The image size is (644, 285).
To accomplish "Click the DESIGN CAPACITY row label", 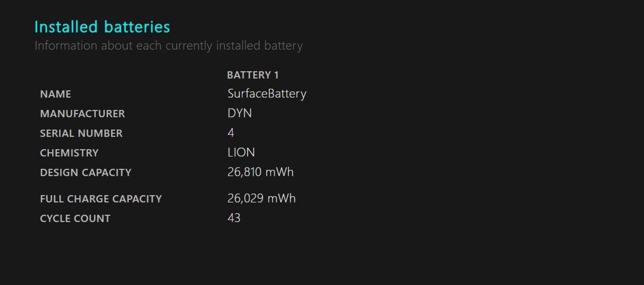I will tap(86, 172).
